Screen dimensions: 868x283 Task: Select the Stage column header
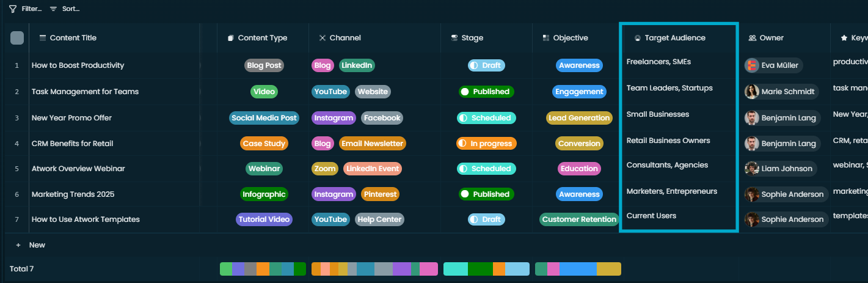tap(486, 38)
